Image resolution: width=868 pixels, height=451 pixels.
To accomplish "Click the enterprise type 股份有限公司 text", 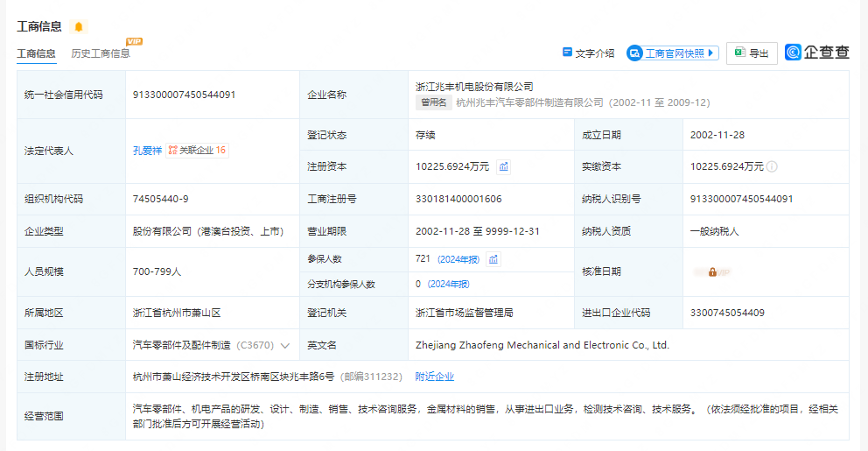I will point(208,231).
